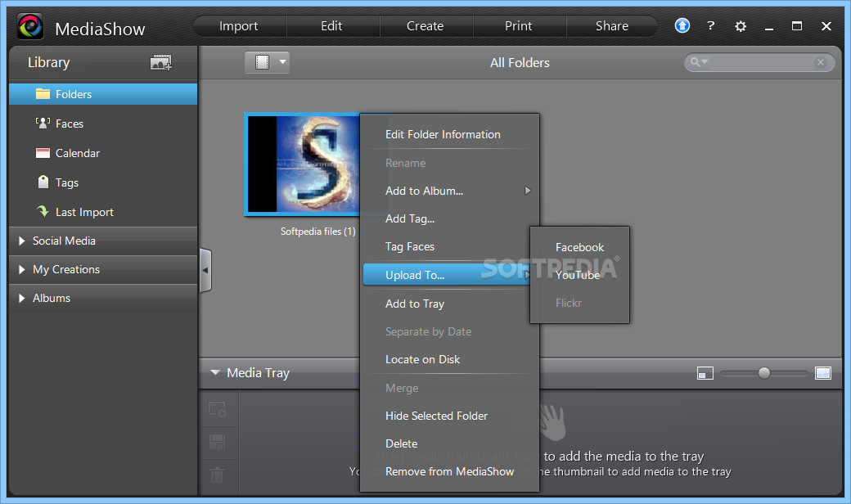Open the Import tab

pyautogui.click(x=239, y=26)
